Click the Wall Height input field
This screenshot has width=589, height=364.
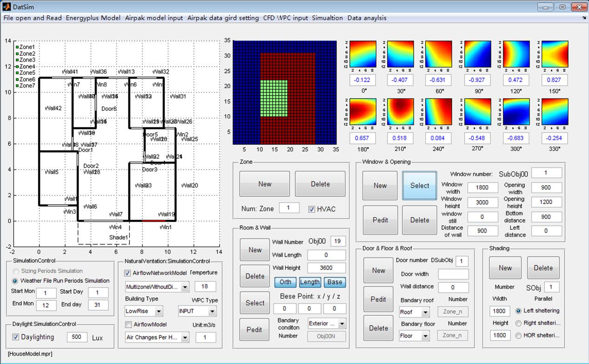click(326, 268)
